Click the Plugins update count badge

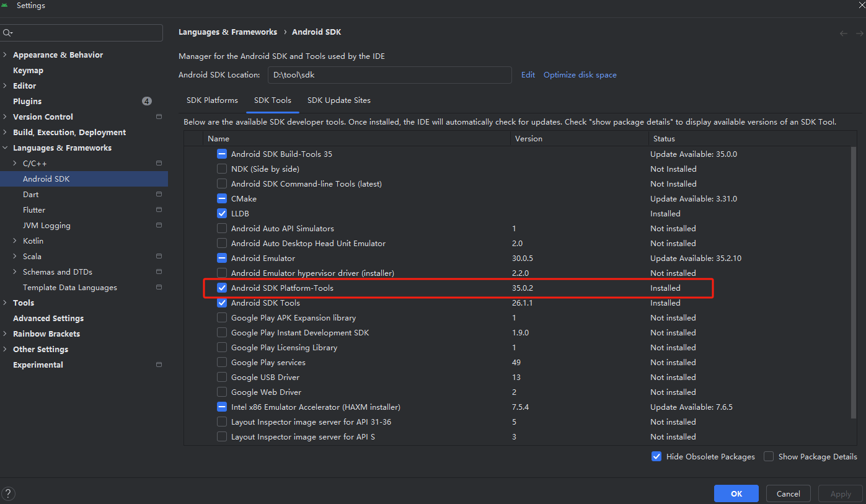coord(146,101)
